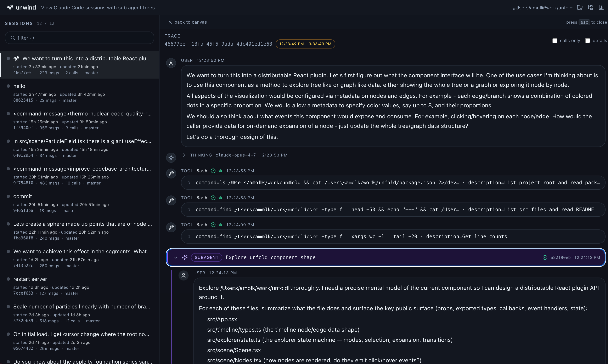Click the TRACE heading label
Viewport: 608px width, 364px height.
pos(172,36)
